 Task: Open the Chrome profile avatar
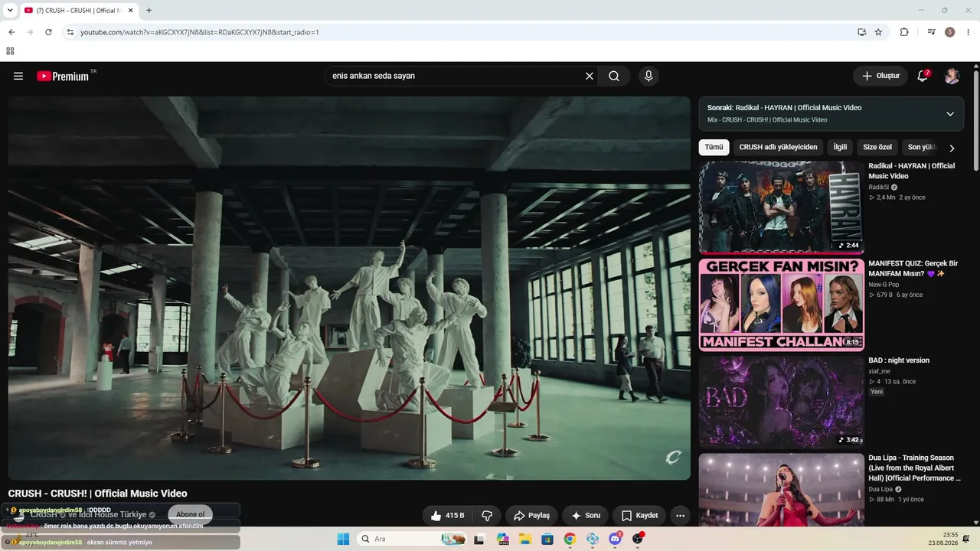coord(950,32)
